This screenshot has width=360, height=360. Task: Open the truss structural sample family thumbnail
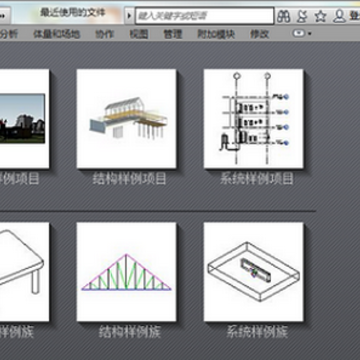(126, 272)
